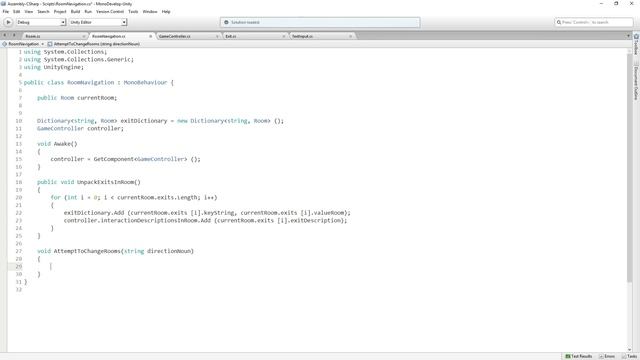Close the TextInput.cs tab
The height and width of the screenshot is (360, 640).
(x=350, y=36)
